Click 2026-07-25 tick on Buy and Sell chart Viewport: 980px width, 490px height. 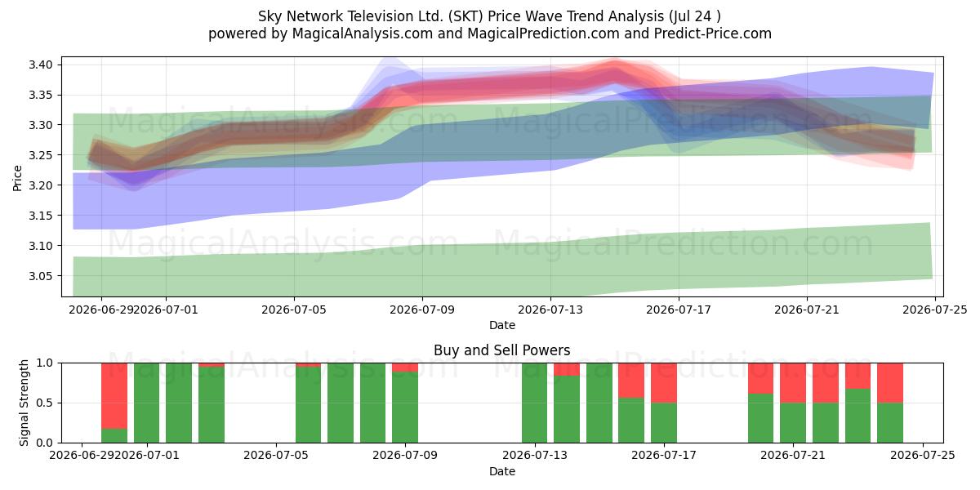(x=923, y=456)
